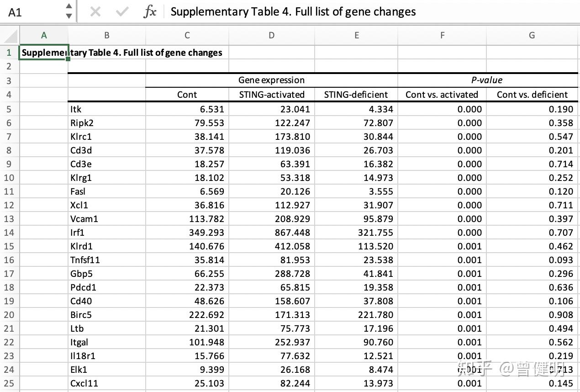Image resolution: width=580 pixels, height=392 pixels.
Task: Click the Birc5 gene name cell
Action: [x=106, y=315]
